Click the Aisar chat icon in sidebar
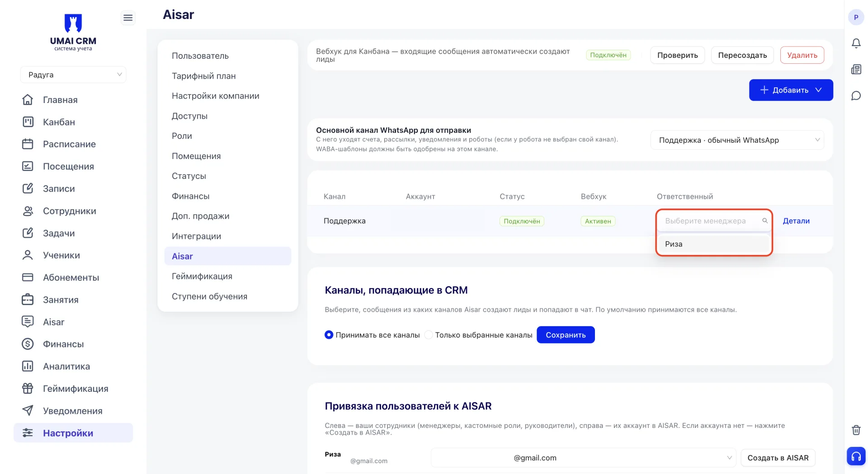868x474 pixels. 28,321
